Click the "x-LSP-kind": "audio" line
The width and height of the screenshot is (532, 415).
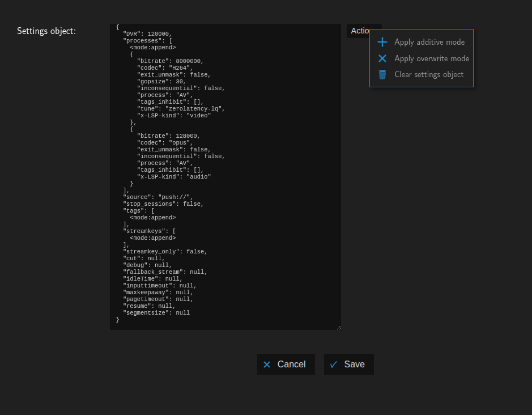pyautogui.click(x=174, y=176)
